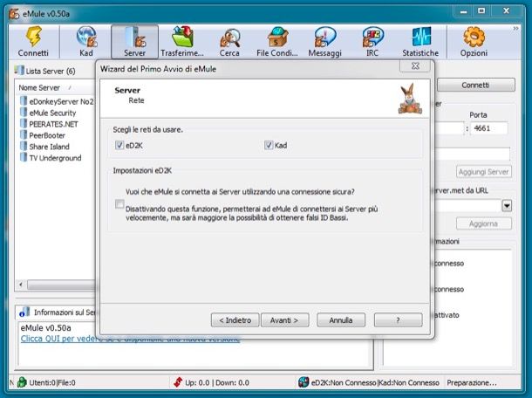Open the new version check link
532x398 pixels.
pyautogui.click(x=130, y=339)
